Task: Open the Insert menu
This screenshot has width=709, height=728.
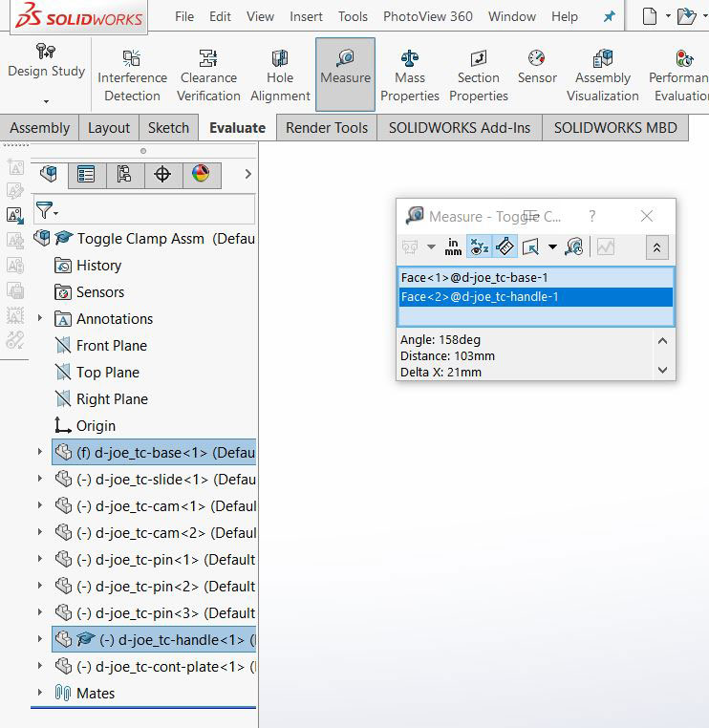Action: click(x=306, y=16)
